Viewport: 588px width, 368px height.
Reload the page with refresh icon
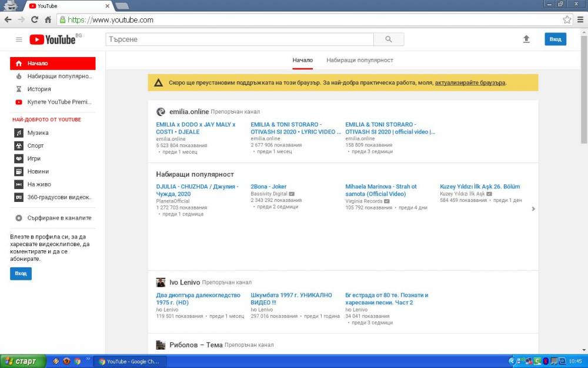tap(35, 19)
